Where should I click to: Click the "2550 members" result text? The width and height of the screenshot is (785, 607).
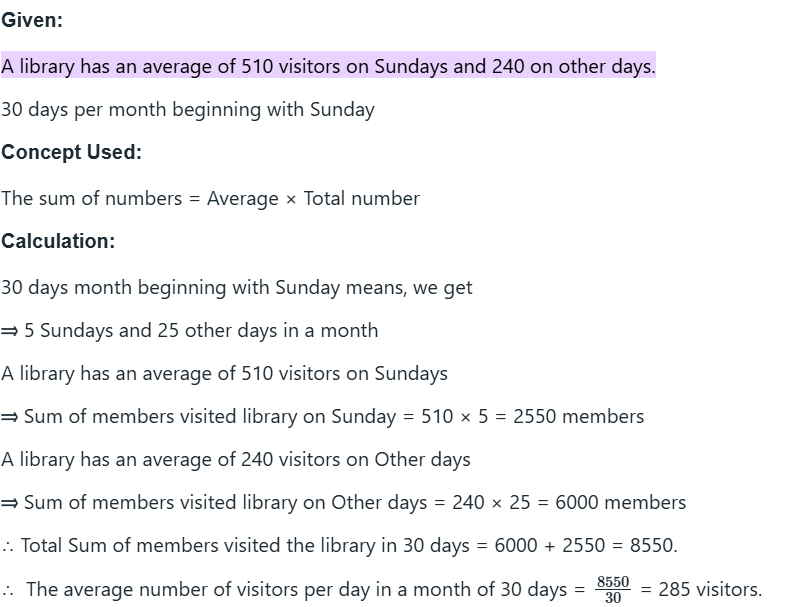578,417
